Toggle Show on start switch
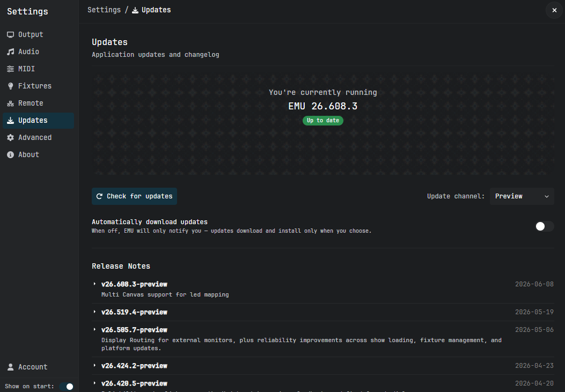The height and width of the screenshot is (392, 565). click(x=67, y=386)
